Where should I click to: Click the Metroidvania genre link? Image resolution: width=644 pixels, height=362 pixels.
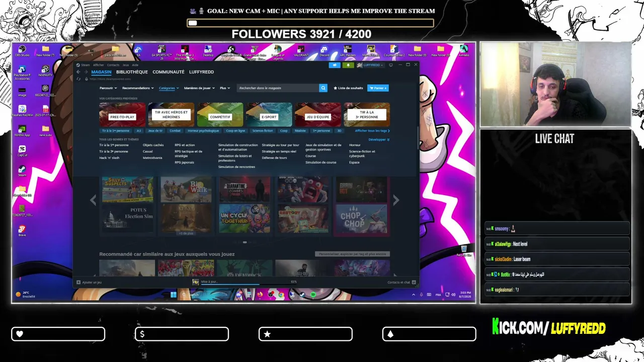click(152, 158)
